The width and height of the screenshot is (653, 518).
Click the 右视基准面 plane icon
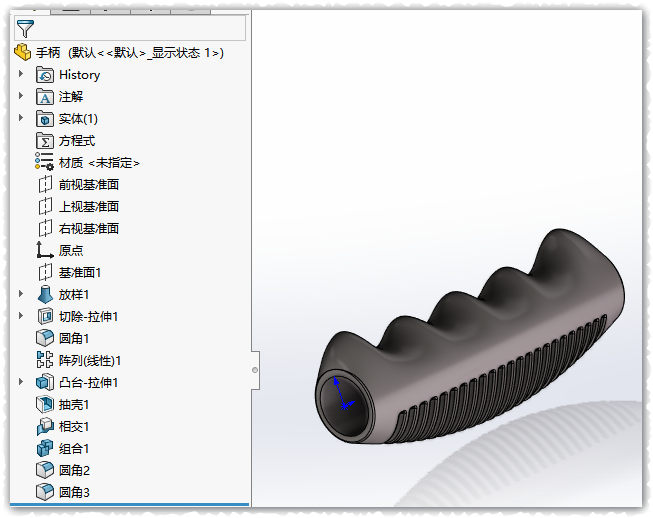coord(45,229)
